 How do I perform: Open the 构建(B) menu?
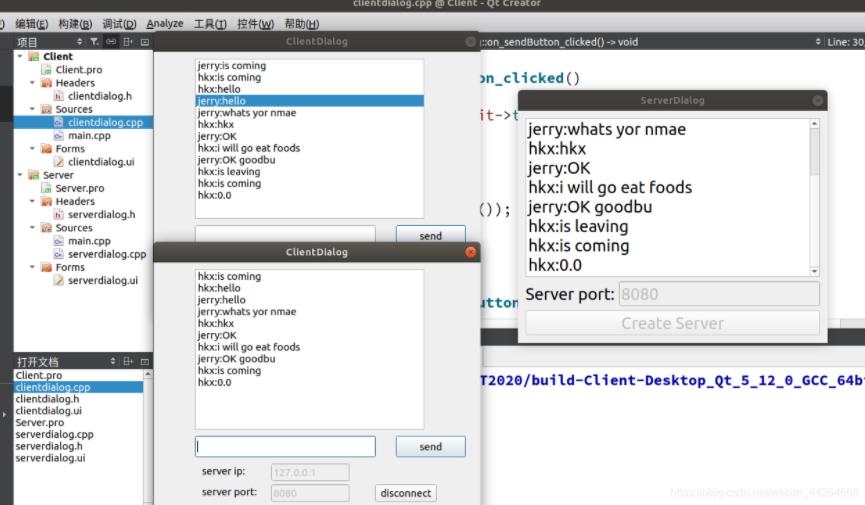(x=75, y=24)
